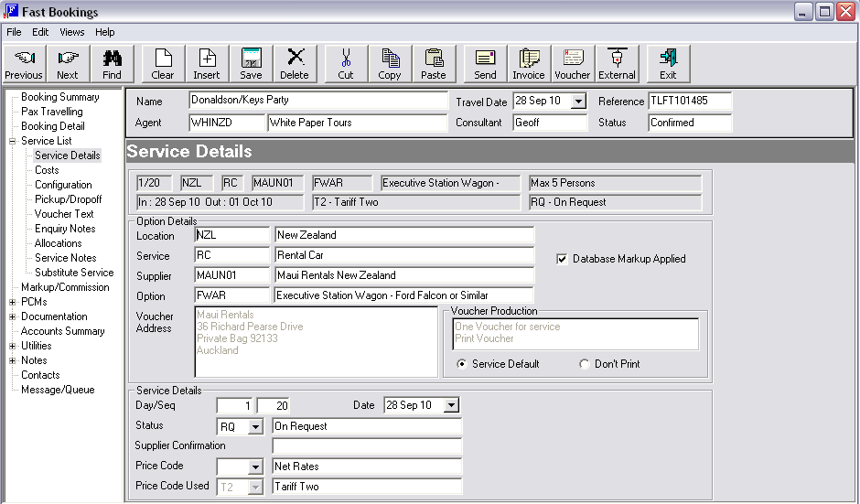Select Voucher Text in the sidebar
The width and height of the screenshot is (860, 504).
[x=64, y=214]
